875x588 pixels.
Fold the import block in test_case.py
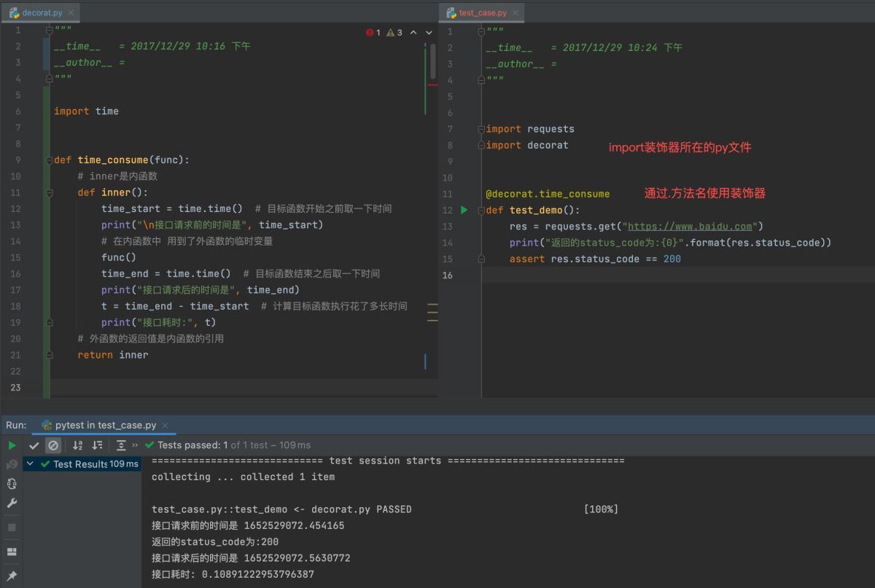click(481, 129)
